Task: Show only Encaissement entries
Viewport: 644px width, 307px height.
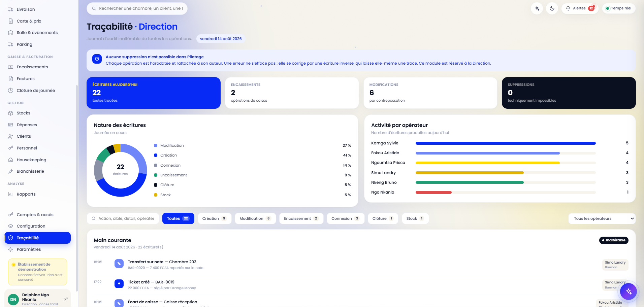Action: (301, 218)
